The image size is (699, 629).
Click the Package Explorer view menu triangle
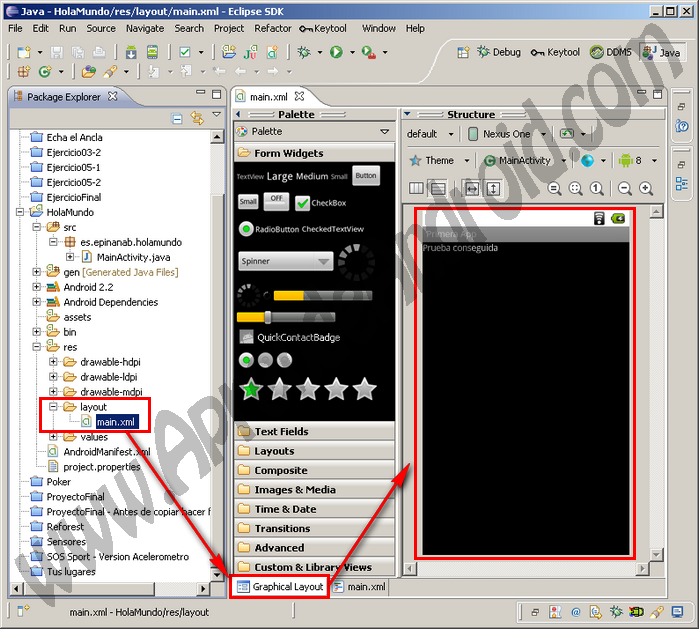pos(217,115)
